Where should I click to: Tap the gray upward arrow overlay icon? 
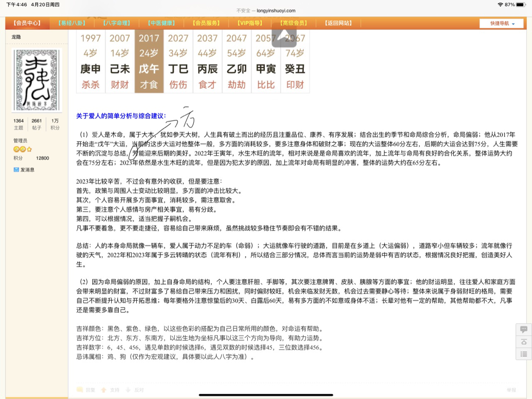[284, 37]
